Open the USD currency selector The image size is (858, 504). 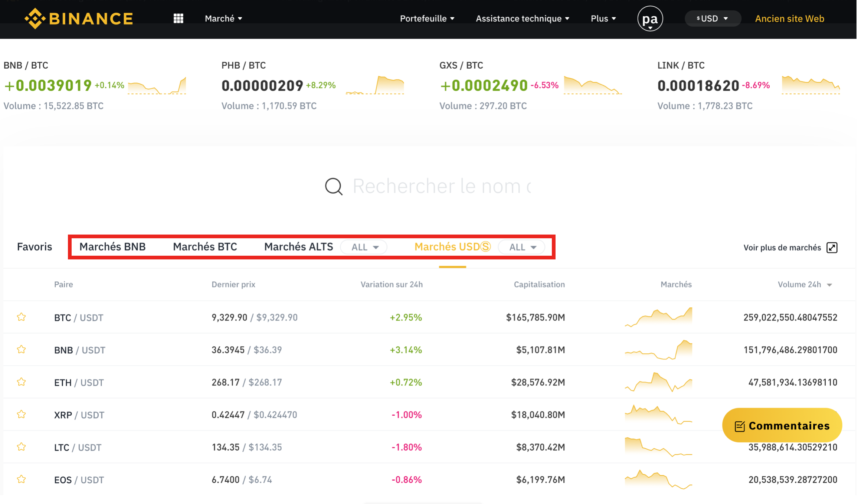pos(713,19)
